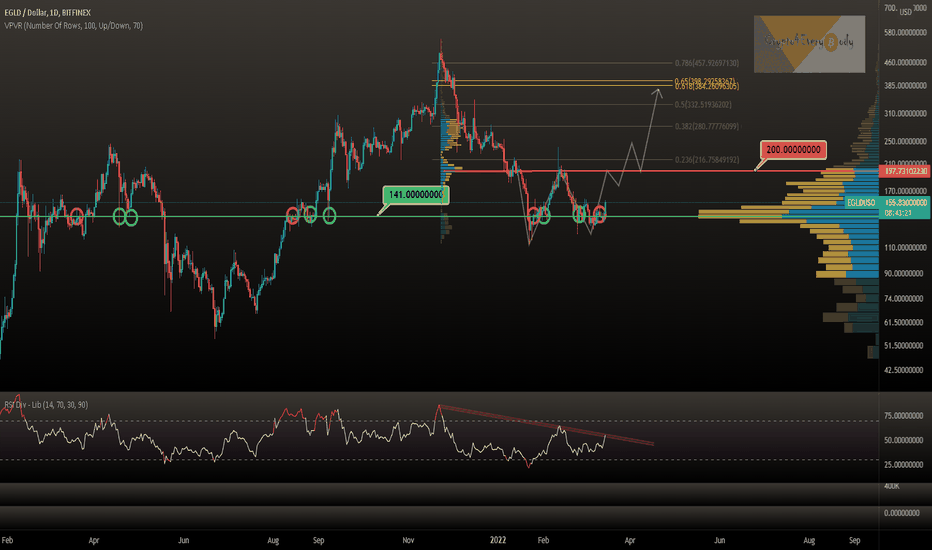The height and width of the screenshot is (550, 932).
Task: Click the 0.00000000 volume axis label
Action: pos(902,513)
